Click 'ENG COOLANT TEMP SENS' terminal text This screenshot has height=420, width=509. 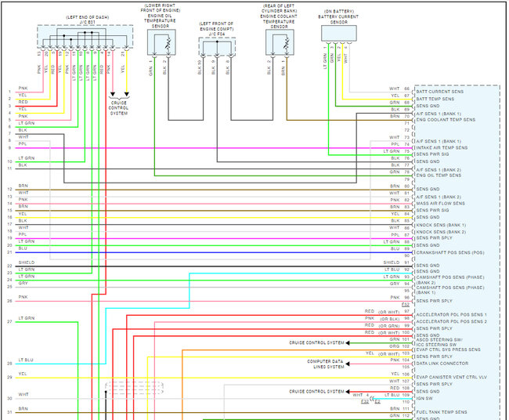(x=446, y=120)
